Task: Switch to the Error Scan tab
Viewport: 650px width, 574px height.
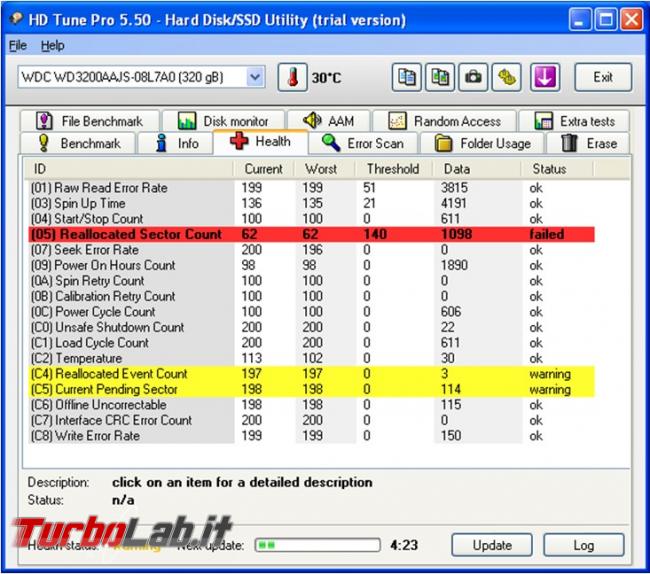Action: pos(363,143)
